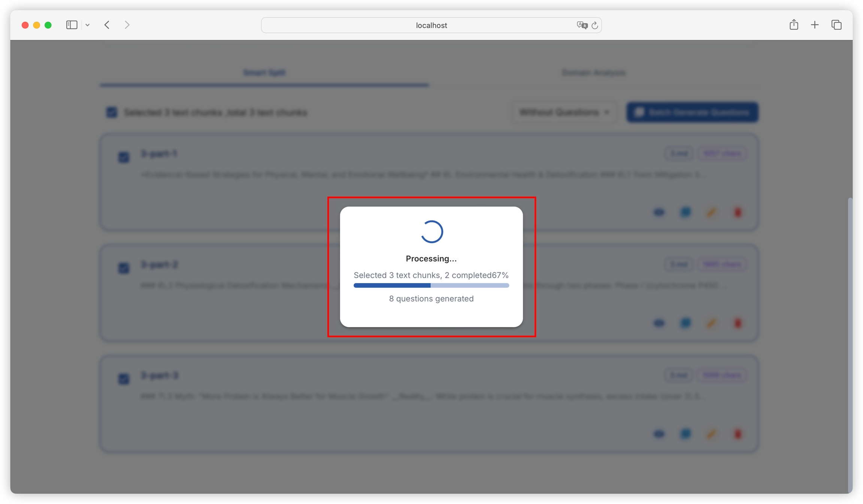Click the browser share icon
Screen dimensions: 863x504
(x=793, y=25)
